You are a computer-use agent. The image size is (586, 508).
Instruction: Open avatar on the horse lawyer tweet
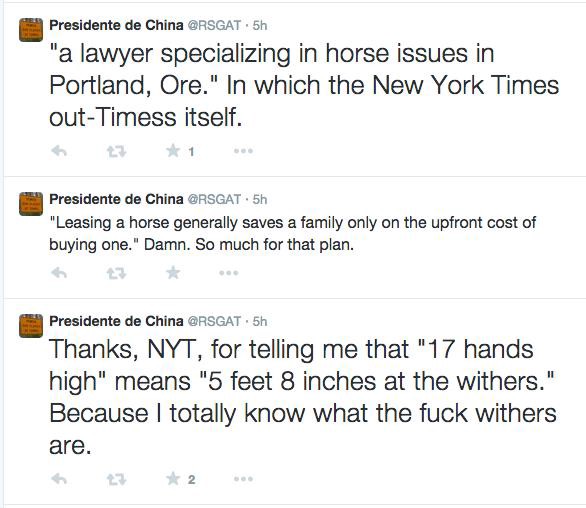[31, 30]
